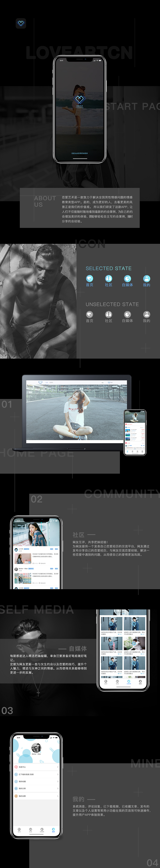The height and width of the screenshot is (868, 160).
Task: Click the gray unselected 我的 icon
Action: pos(147,314)
